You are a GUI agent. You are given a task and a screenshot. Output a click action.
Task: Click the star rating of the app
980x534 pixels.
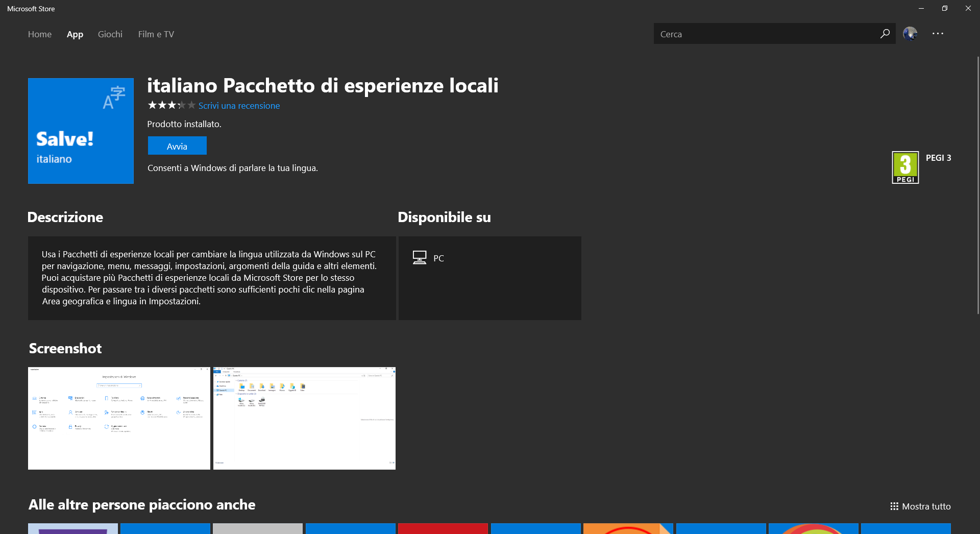pyautogui.click(x=171, y=105)
